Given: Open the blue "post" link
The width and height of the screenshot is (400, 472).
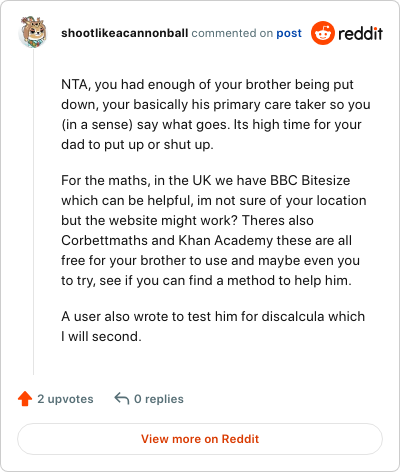Looking at the screenshot, I should click(289, 34).
